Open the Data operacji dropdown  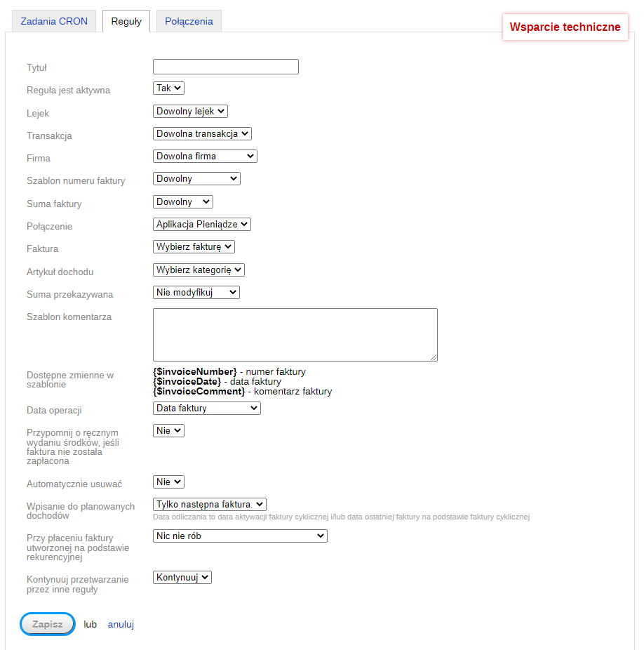pos(206,408)
